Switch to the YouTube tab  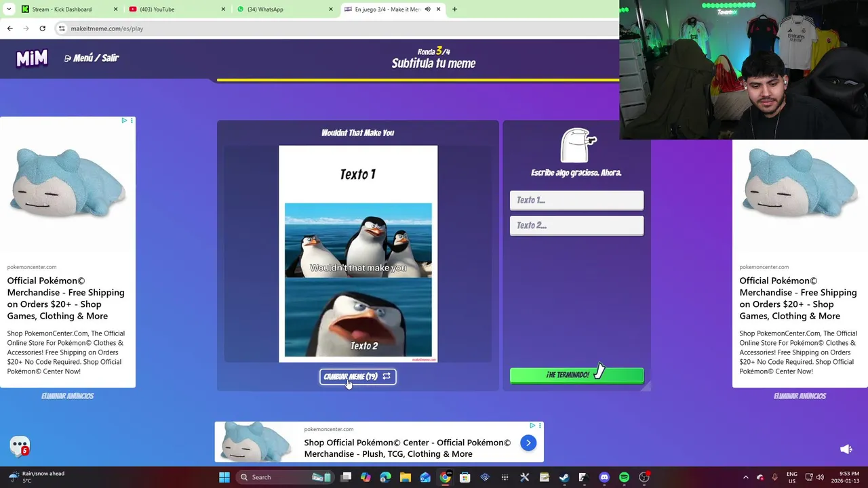(x=175, y=9)
